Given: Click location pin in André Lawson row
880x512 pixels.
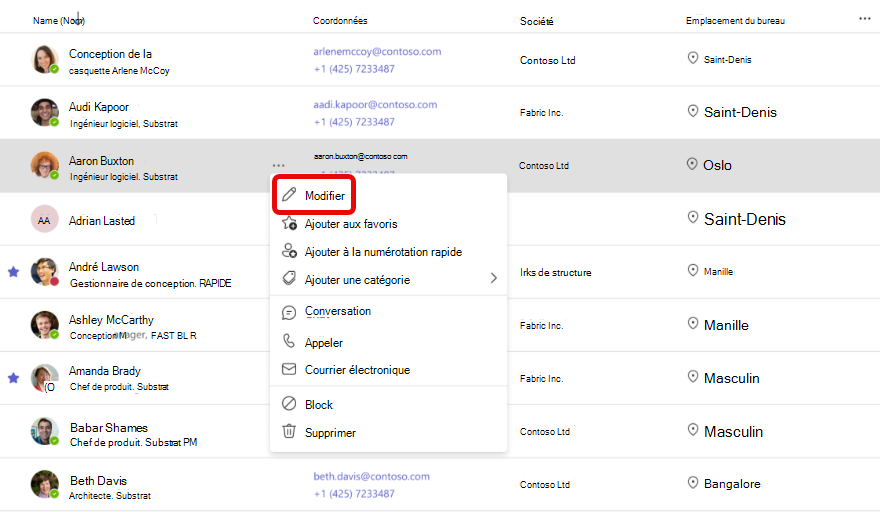Looking at the screenshot, I should [693, 271].
